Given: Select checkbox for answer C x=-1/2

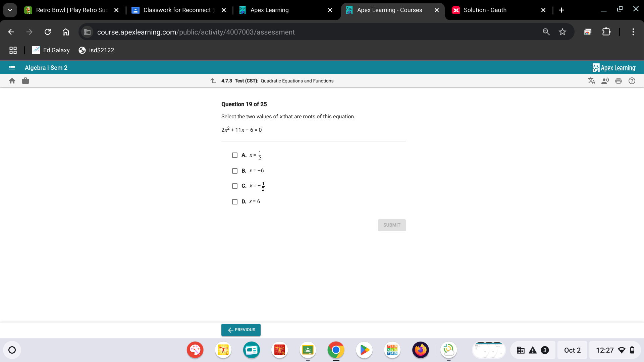Looking at the screenshot, I should tap(235, 186).
